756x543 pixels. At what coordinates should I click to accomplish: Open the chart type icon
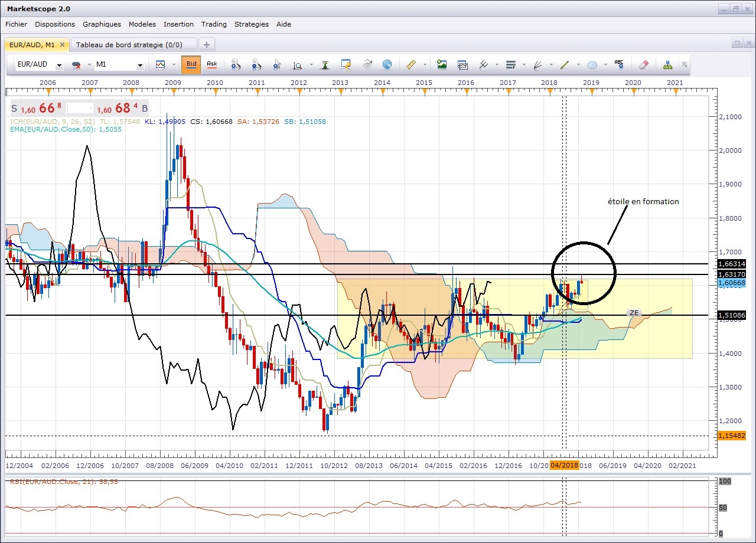[160, 64]
